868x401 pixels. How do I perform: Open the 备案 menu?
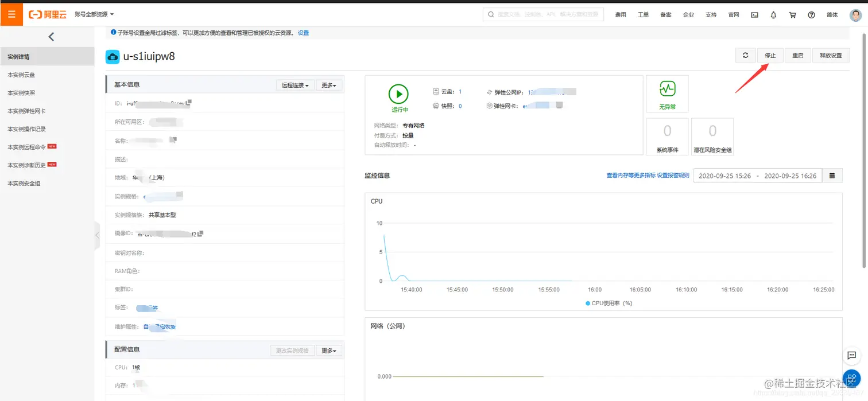[x=666, y=15]
